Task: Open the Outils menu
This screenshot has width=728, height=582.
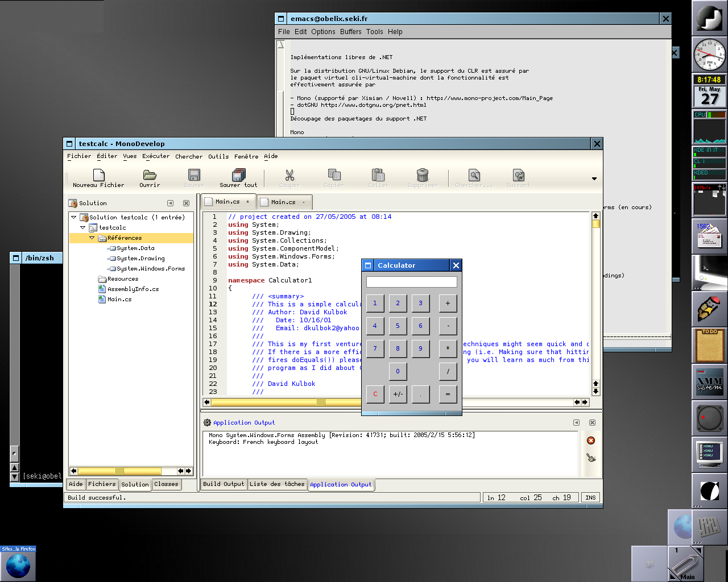Action: point(218,156)
